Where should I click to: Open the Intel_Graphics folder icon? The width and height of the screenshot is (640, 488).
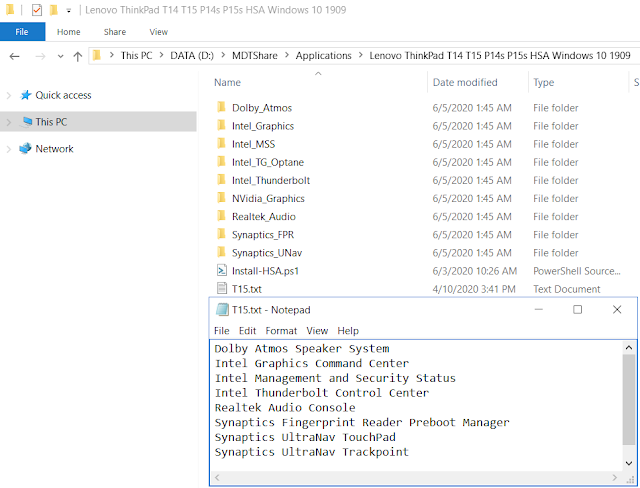(221, 125)
